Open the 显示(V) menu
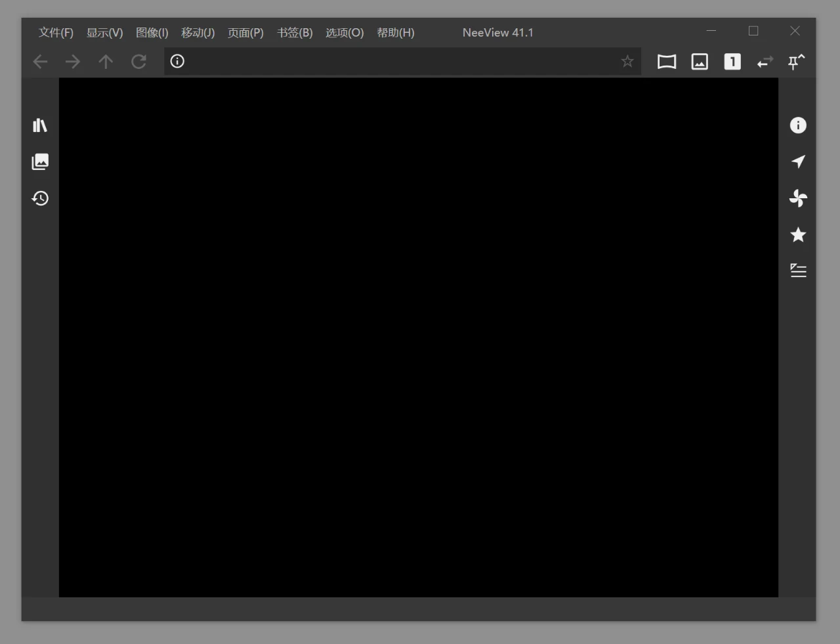840x644 pixels. click(105, 33)
